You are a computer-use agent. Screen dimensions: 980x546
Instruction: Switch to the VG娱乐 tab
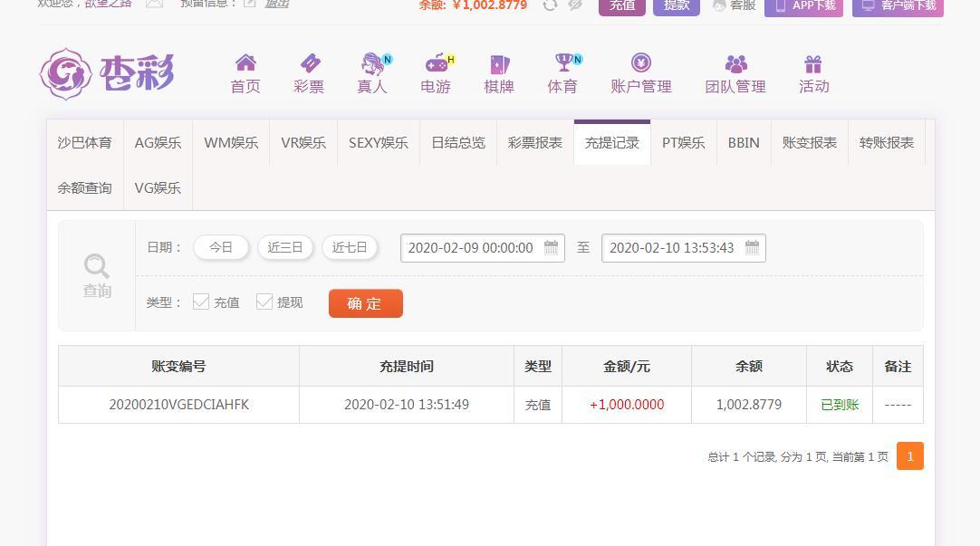coord(159,187)
